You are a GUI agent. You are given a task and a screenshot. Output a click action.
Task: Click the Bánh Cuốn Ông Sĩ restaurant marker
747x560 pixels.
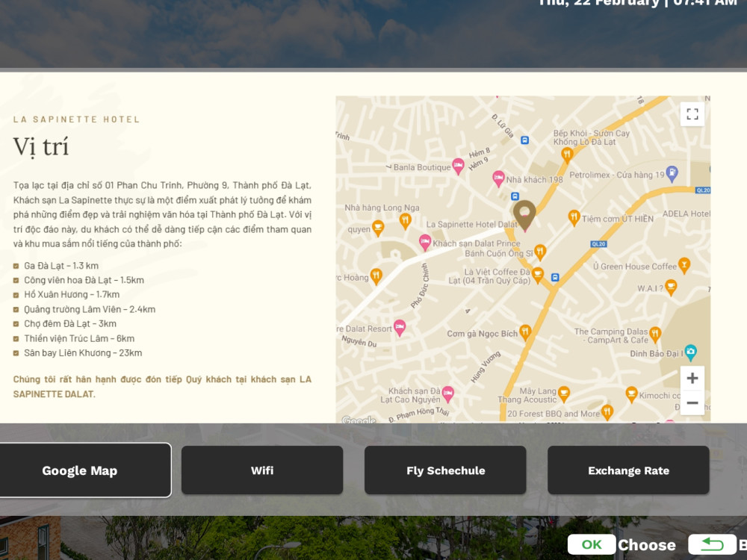540,252
